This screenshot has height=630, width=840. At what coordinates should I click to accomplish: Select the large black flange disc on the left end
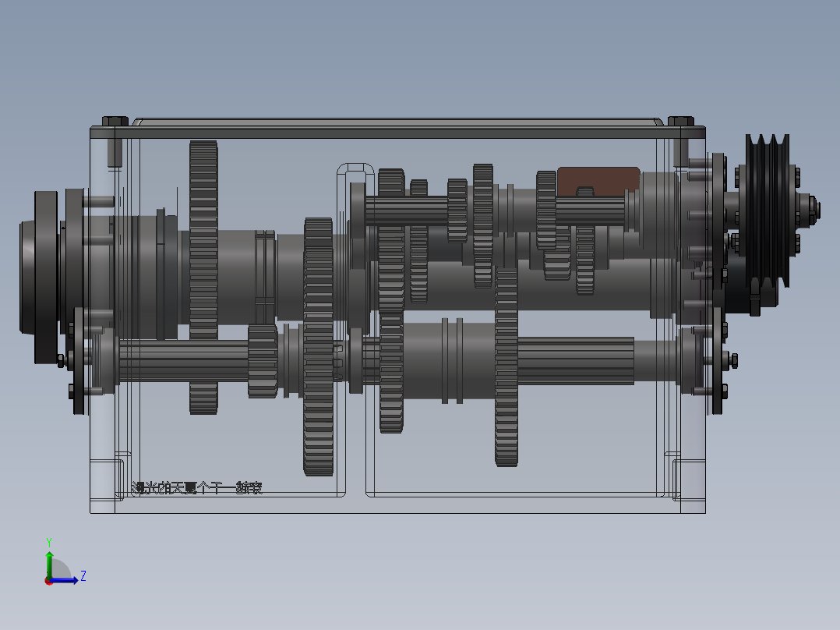45,278
